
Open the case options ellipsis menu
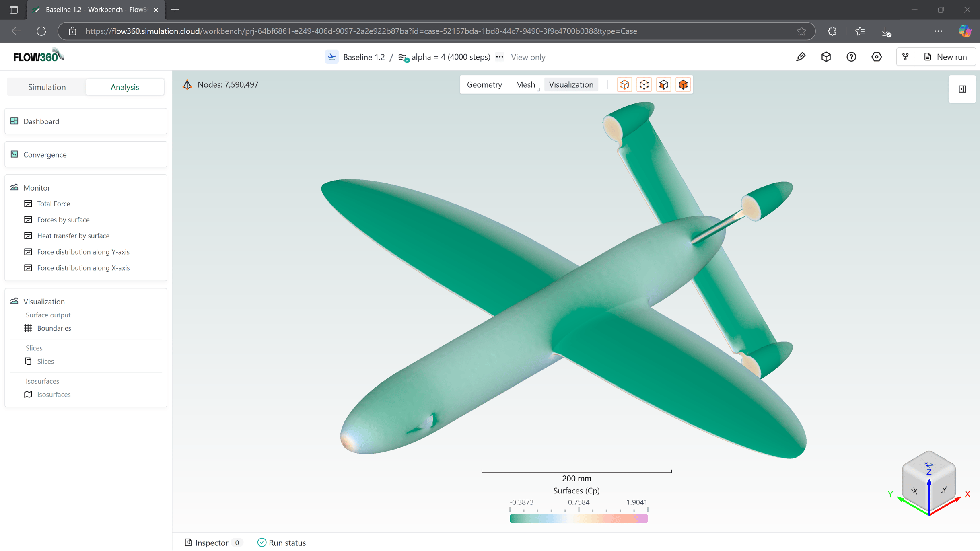coord(500,57)
